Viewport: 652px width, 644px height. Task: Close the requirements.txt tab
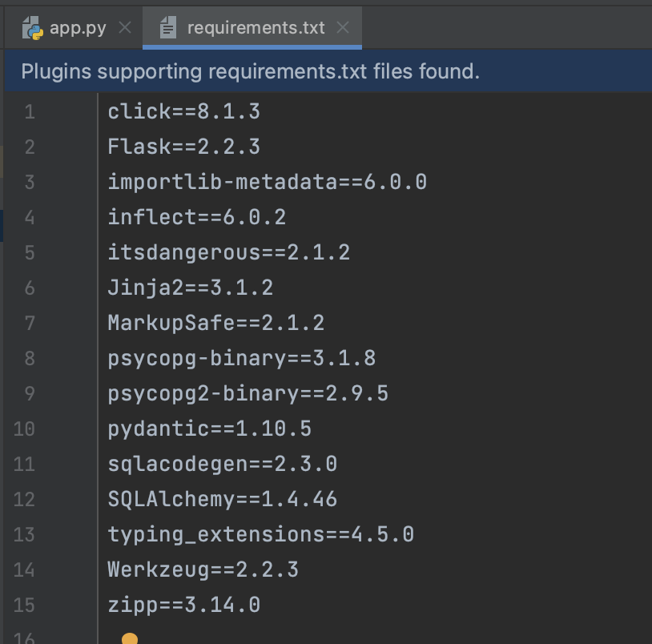tap(344, 26)
